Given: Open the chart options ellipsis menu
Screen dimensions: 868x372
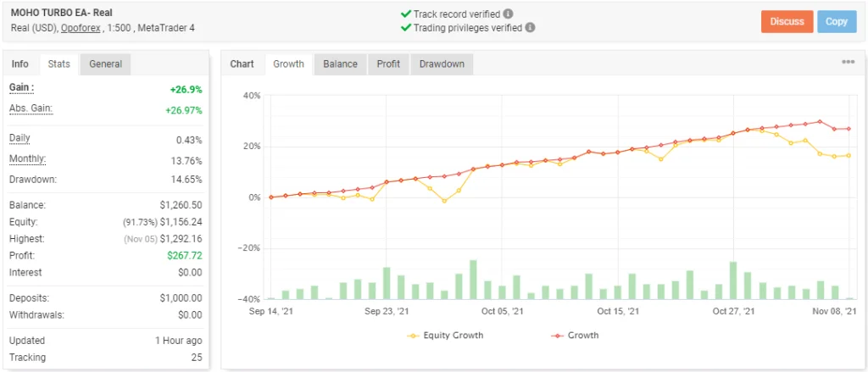Looking at the screenshot, I should [848, 63].
